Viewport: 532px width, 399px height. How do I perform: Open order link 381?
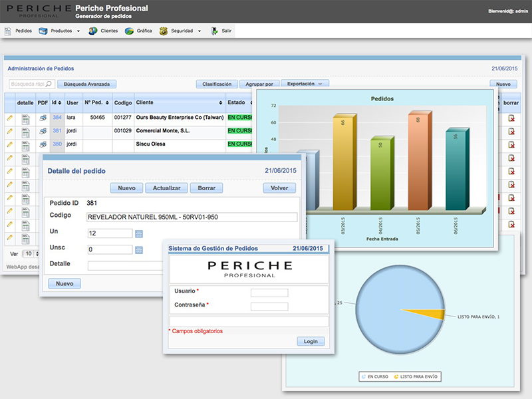pos(57,130)
